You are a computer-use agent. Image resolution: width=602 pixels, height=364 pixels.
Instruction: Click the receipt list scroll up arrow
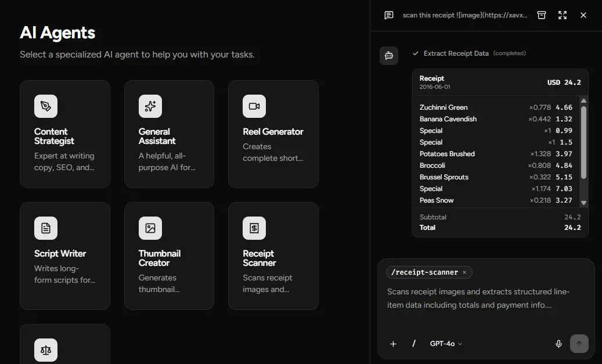[583, 100]
